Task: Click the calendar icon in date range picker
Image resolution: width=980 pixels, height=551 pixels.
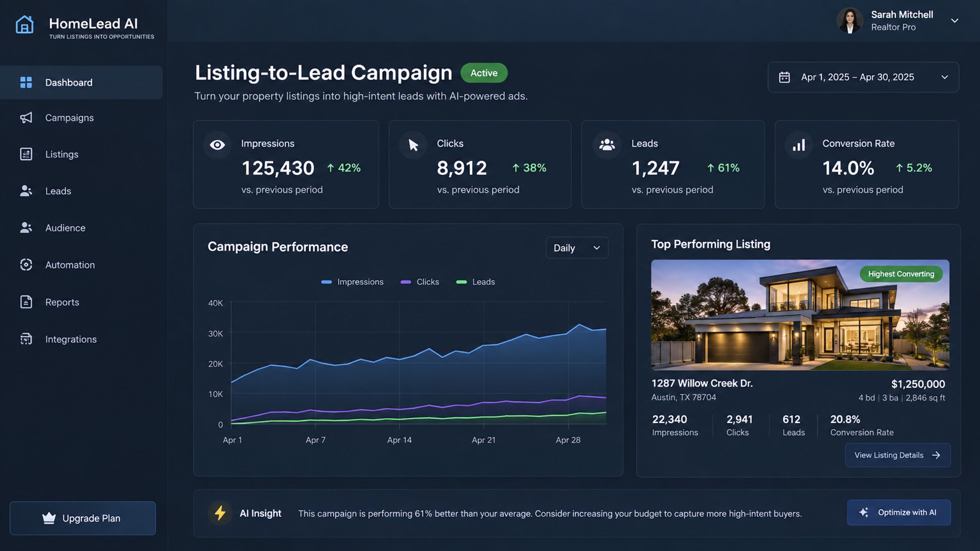Action: (x=784, y=77)
